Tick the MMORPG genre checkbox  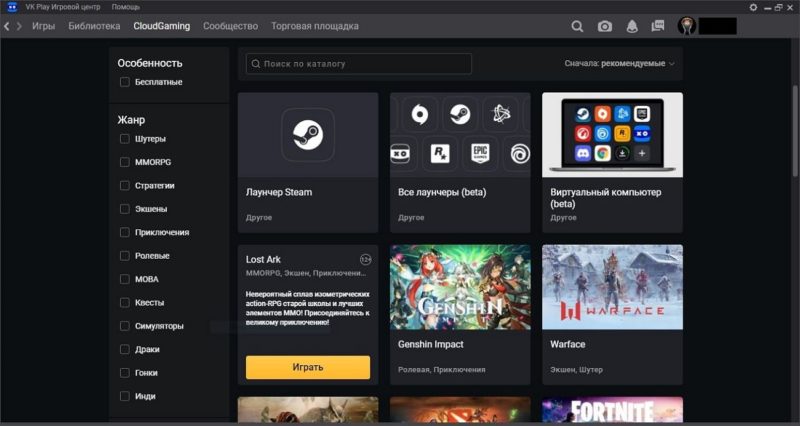coord(124,162)
